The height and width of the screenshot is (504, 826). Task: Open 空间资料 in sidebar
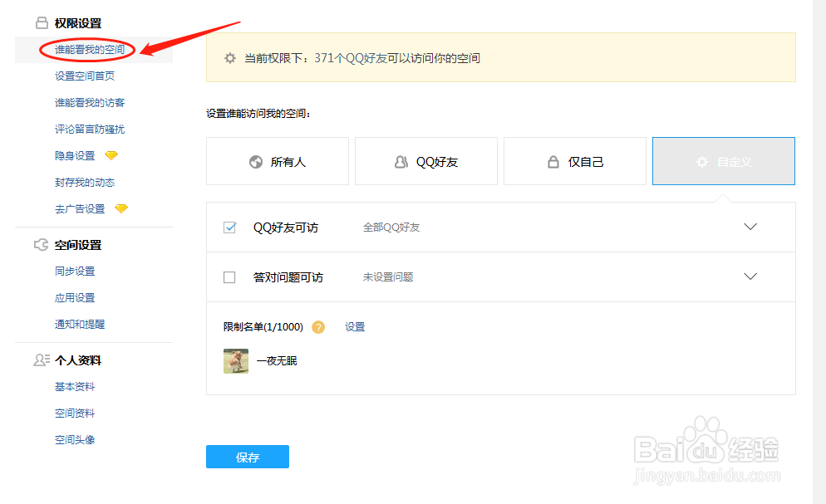click(x=75, y=413)
